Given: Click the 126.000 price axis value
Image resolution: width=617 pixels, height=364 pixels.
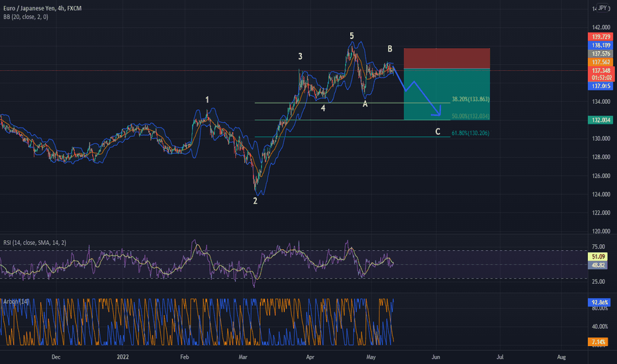Looking at the screenshot, I should click(601, 176).
